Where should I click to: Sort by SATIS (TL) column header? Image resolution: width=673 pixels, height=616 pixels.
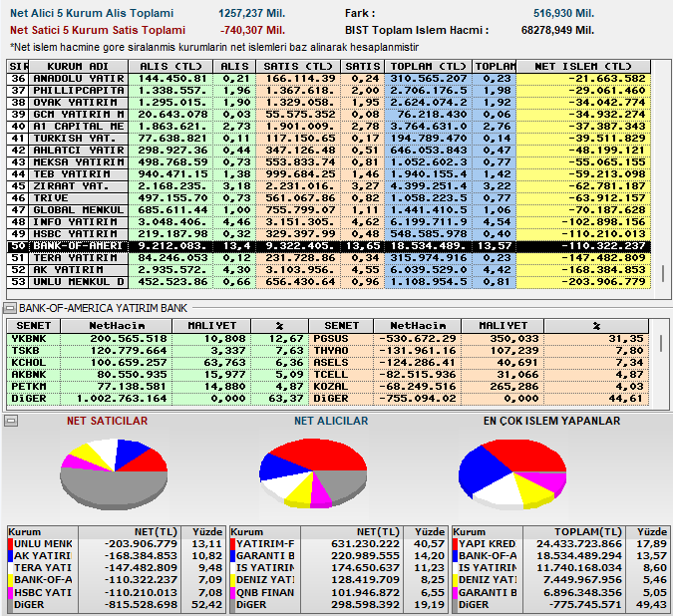[x=298, y=67]
